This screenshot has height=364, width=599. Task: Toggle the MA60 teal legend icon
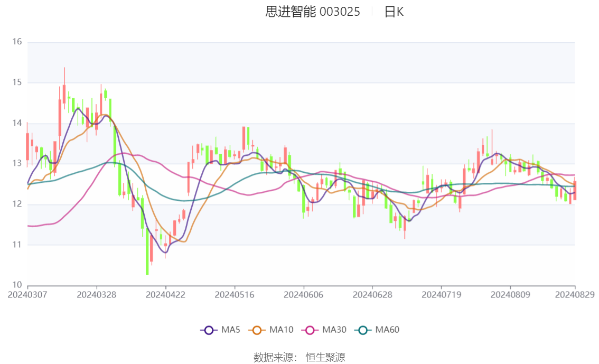363,330
